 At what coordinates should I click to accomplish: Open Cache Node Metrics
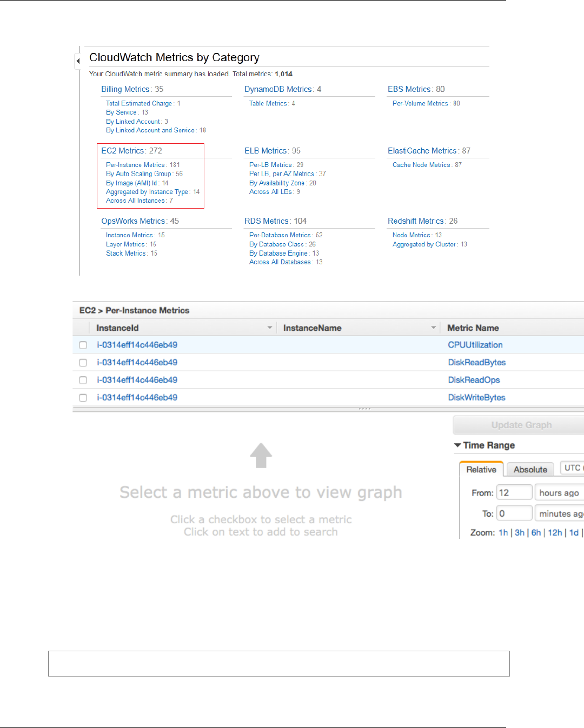click(x=421, y=165)
